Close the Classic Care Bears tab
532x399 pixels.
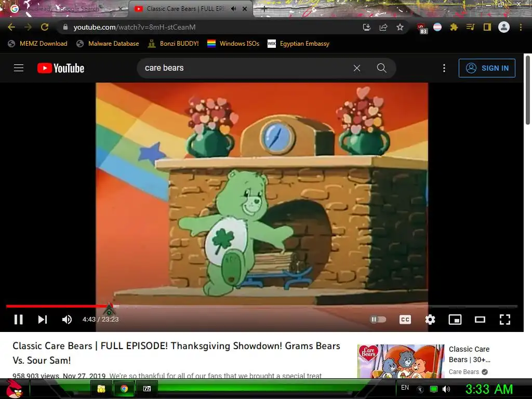click(245, 9)
